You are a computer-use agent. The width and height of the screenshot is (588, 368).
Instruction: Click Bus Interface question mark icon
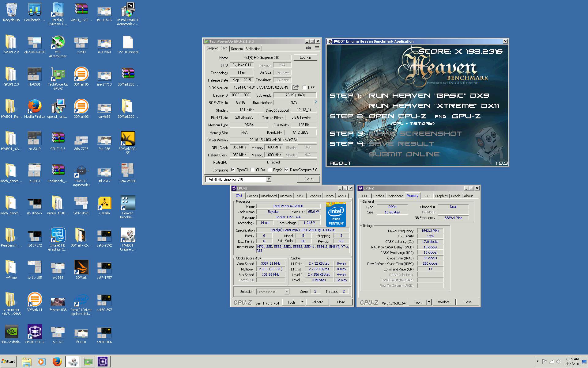(x=316, y=102)
